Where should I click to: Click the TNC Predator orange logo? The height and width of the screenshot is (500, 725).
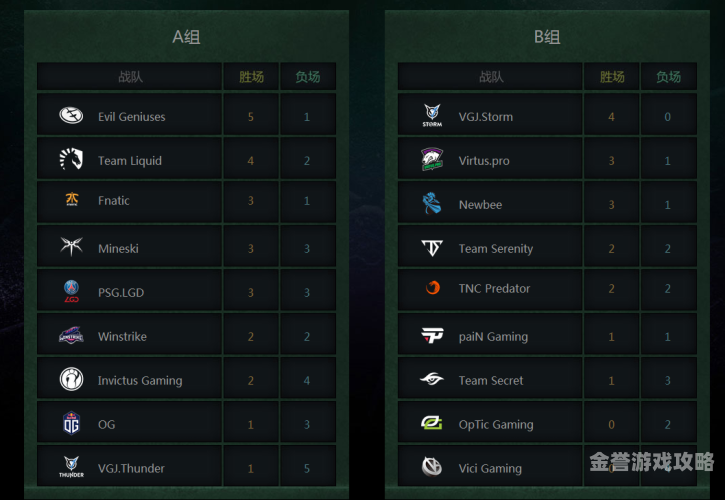coord(433,288)
